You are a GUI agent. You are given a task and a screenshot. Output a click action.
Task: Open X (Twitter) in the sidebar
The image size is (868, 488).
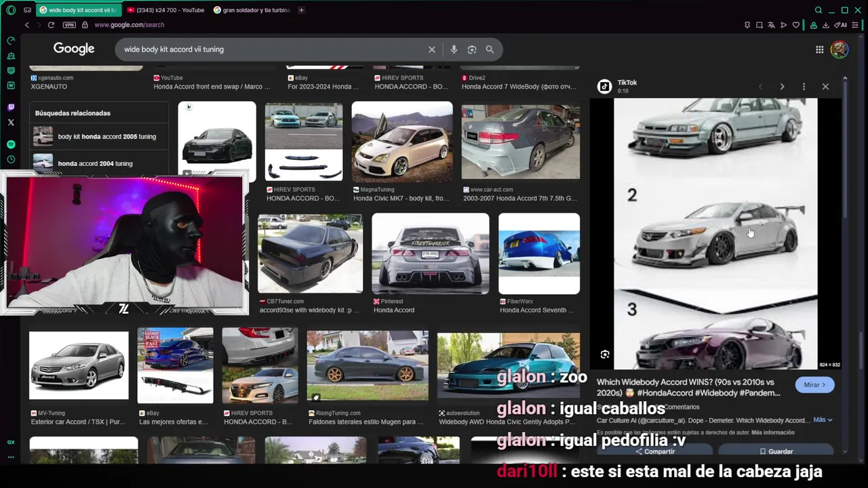tap(11, 123)
